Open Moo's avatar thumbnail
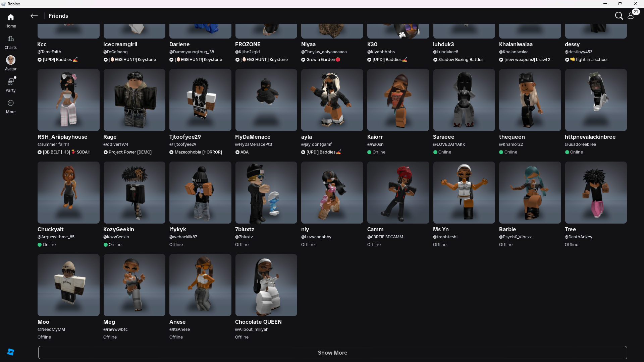Screen dimensions: 644x362 [x=68, y=285]
